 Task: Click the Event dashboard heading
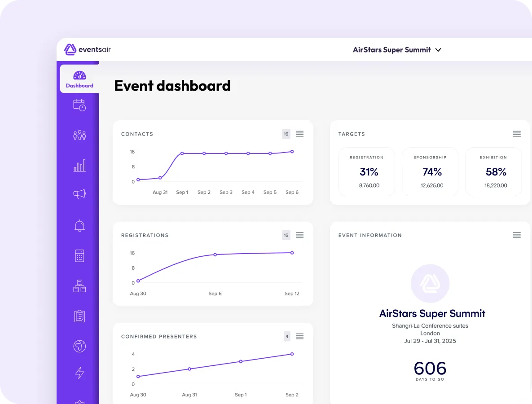click(x=172, y=86)
